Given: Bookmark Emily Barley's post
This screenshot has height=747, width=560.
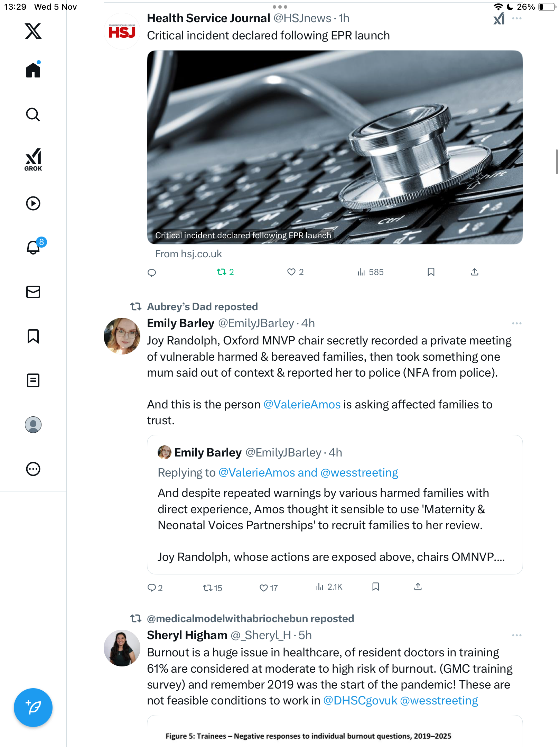Looking at the screenshot, I should tap(376, 587).
